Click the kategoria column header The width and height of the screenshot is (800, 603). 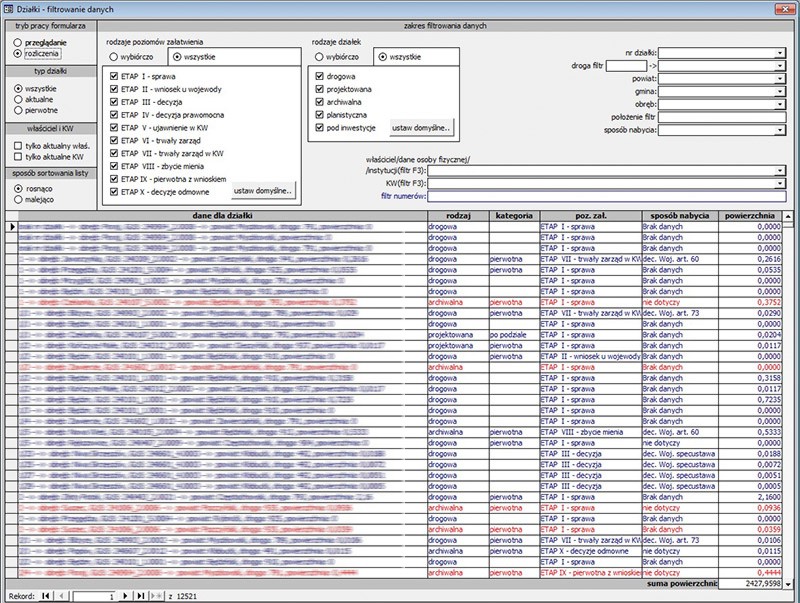[514, 216]
